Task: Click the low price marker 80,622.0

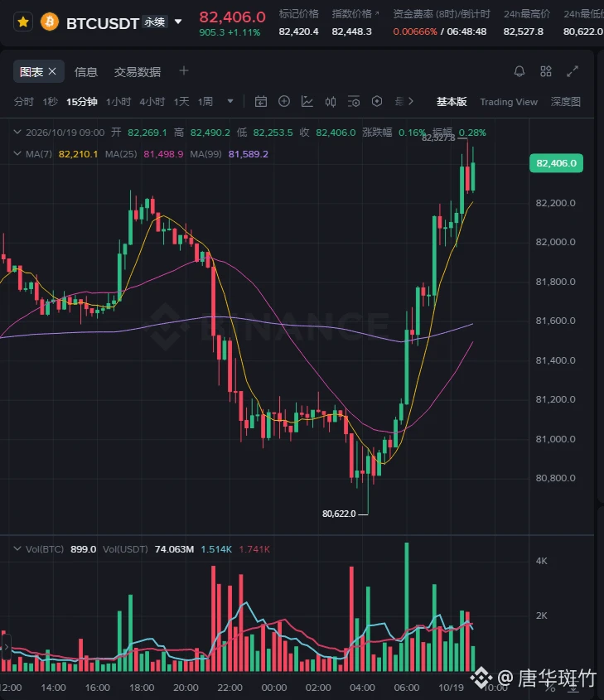Action: (x=339, y=514)
